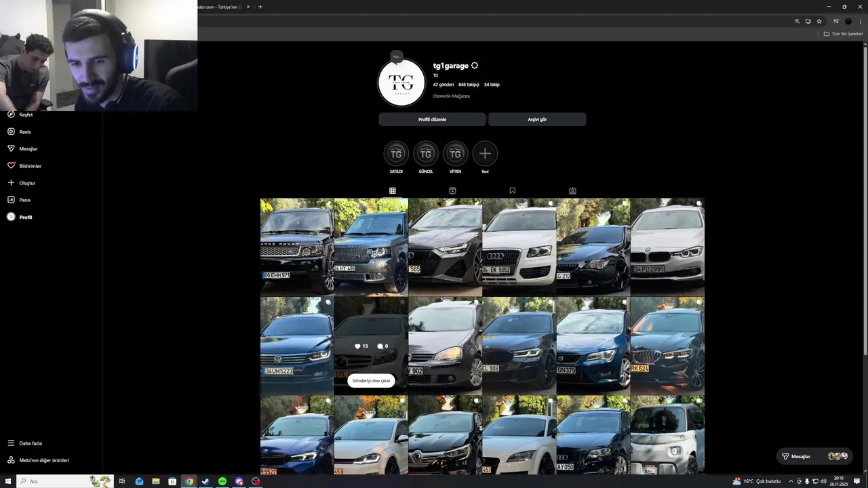868x488 pixels.
Task: Open Microsoft Store from taskbar
Action: pos(172,481)
